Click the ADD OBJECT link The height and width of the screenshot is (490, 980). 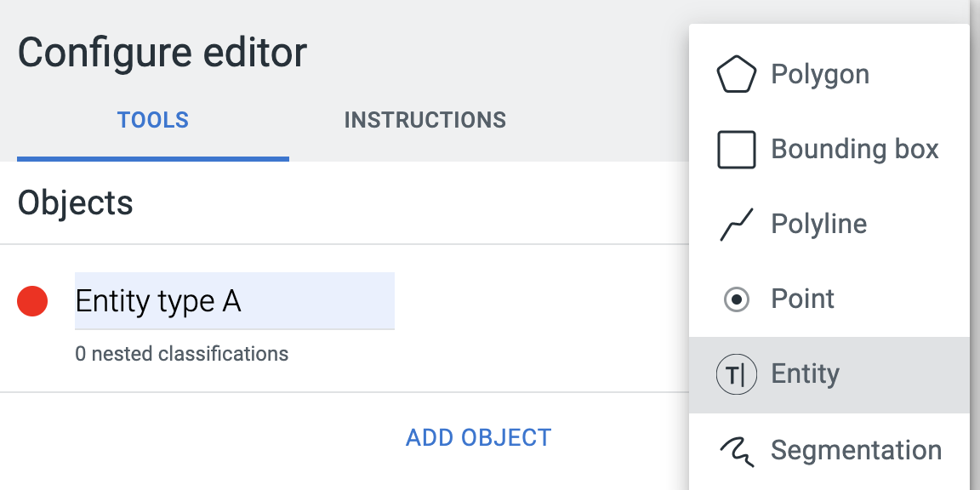[479, 437]
